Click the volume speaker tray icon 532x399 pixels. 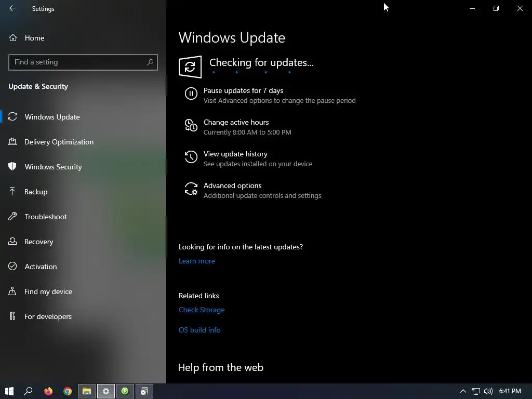coord(488,391)
